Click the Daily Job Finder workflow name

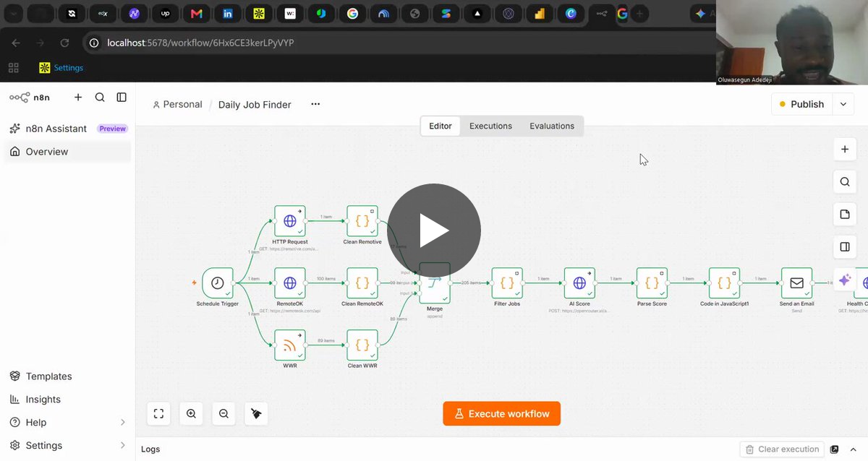click(255, 105)
